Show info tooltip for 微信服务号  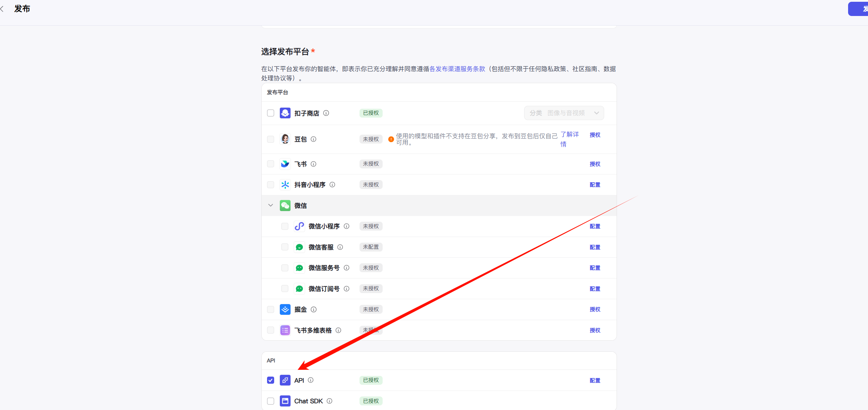point(346,268)
